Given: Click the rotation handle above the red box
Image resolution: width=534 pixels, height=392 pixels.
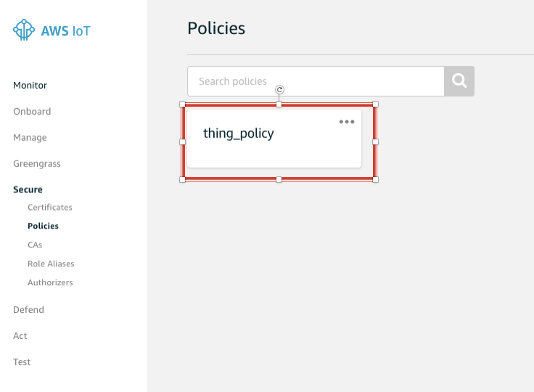Looking at the screenshot, I should [279, 89].
